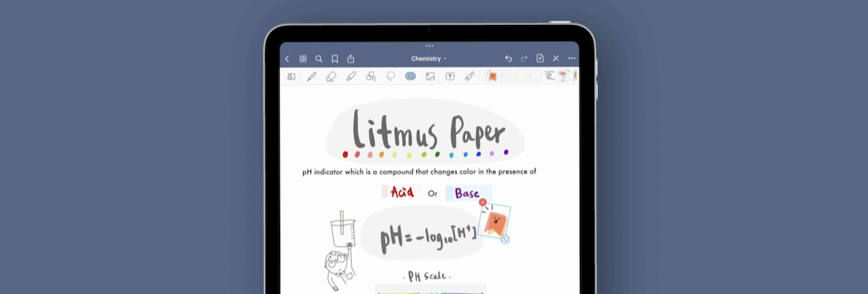Select the Highlighter tool

(351, 76)
